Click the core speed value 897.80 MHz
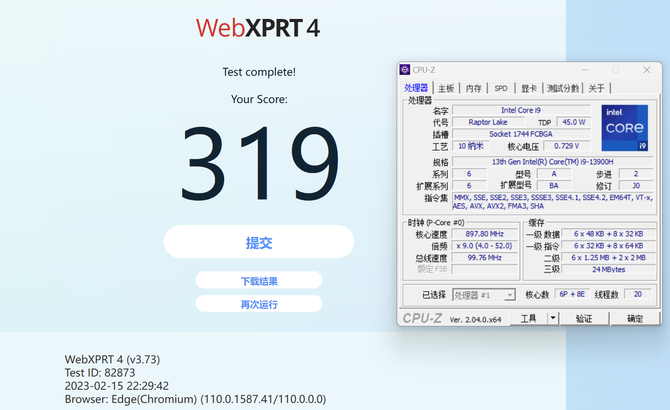This screenshot has width=670, height=410. coord(485,234)
